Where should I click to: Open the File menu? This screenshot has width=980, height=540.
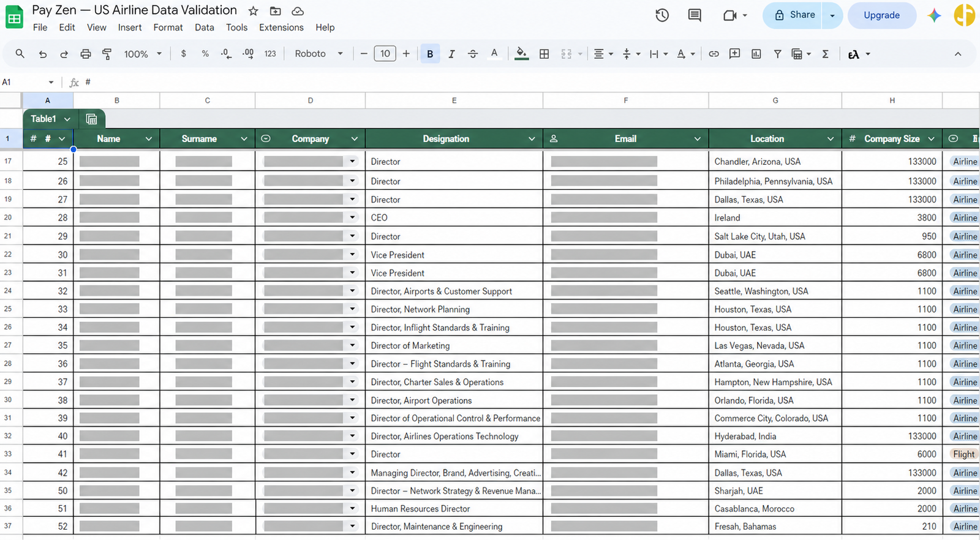click(x=40, y=28)
